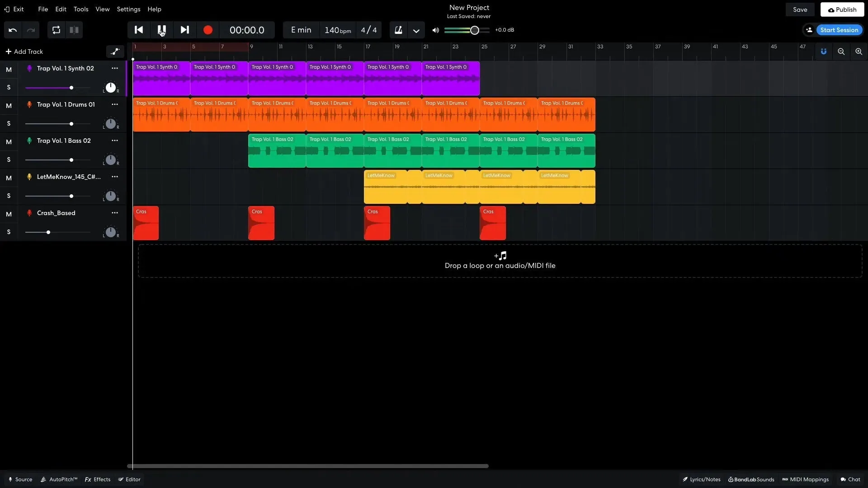Mute the Trap Vol. 1 Synth 02 track
Viewport: 868px width, 488px height.
click(x=9, y=70)
